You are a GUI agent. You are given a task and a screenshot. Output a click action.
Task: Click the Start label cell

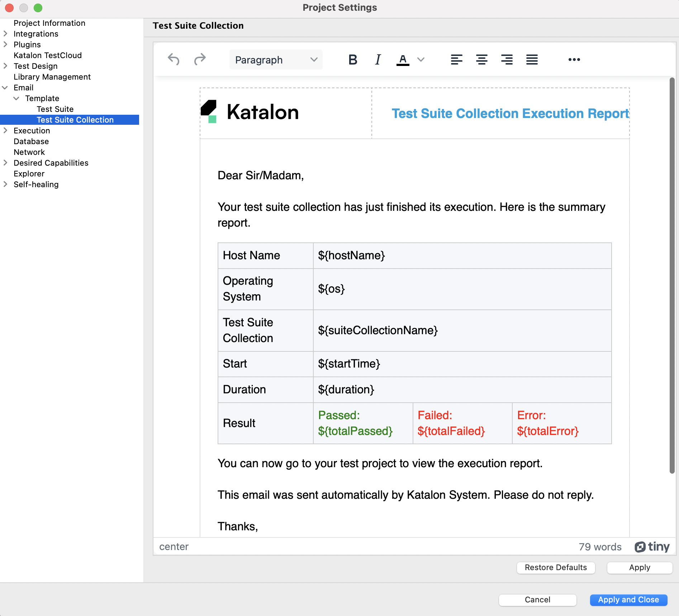click(266, 364)
